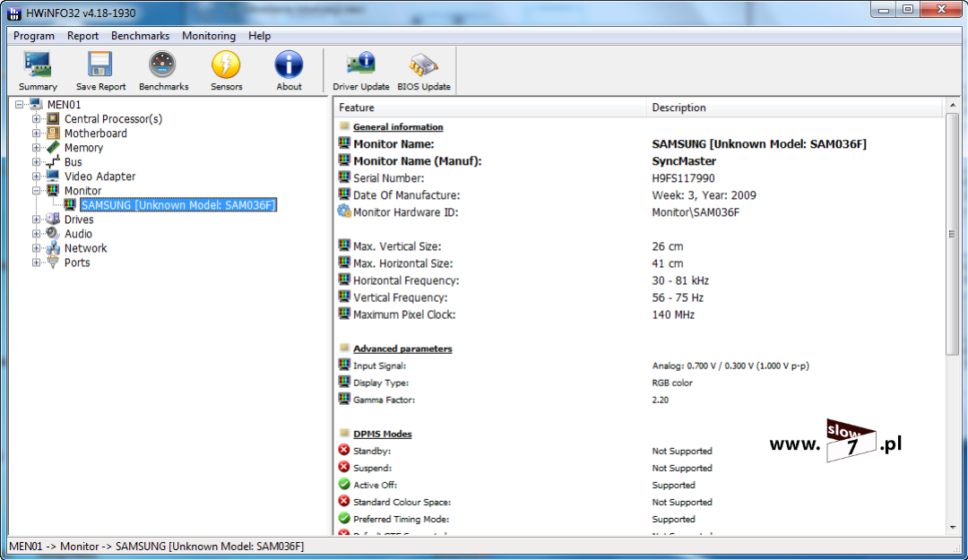The height and width of the screenshot is (560, 968).
Task: Open the Program menu
Action: (34, 36)
